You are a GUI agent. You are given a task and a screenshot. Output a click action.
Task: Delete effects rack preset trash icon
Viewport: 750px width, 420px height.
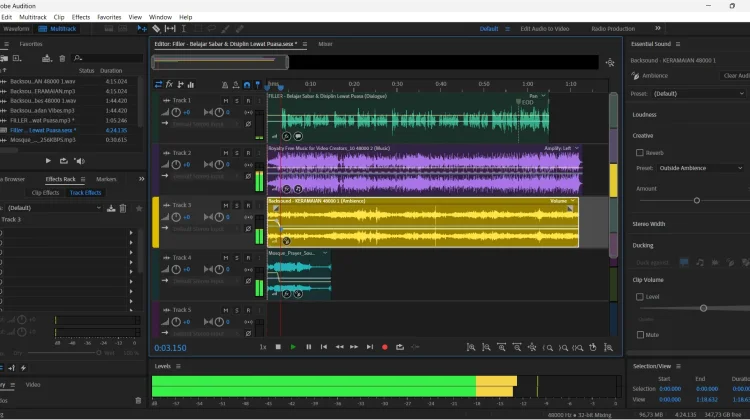point(123,208)
